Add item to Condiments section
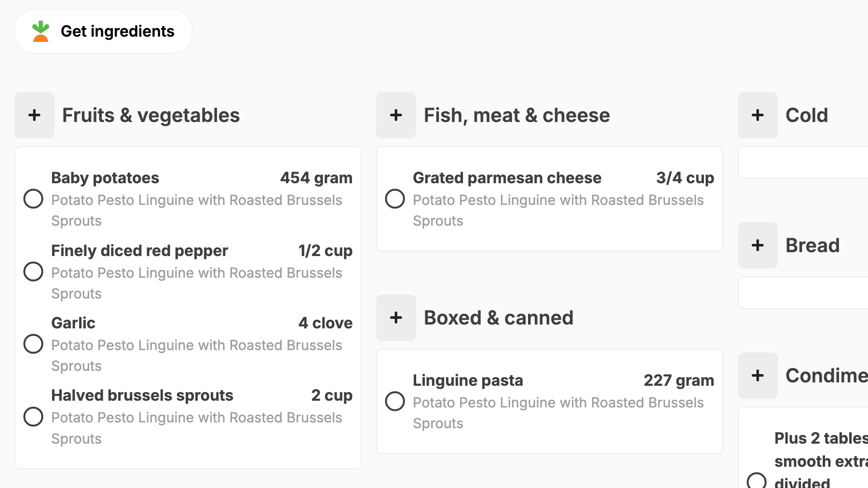868x488 pixels. click(x=758, y=376)
